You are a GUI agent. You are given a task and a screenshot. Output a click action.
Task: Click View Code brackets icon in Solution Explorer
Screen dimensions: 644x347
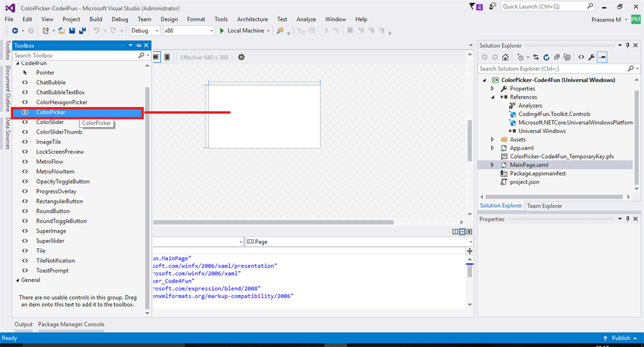click(581, 57)
